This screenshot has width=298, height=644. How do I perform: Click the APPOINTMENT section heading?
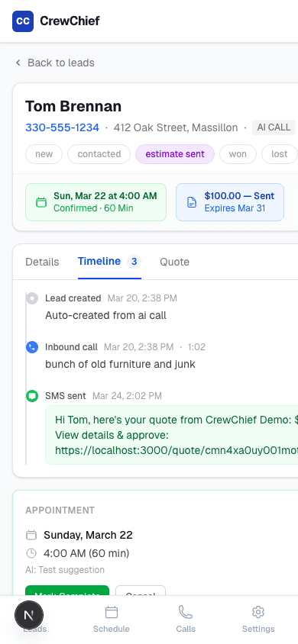coord(60,510)
